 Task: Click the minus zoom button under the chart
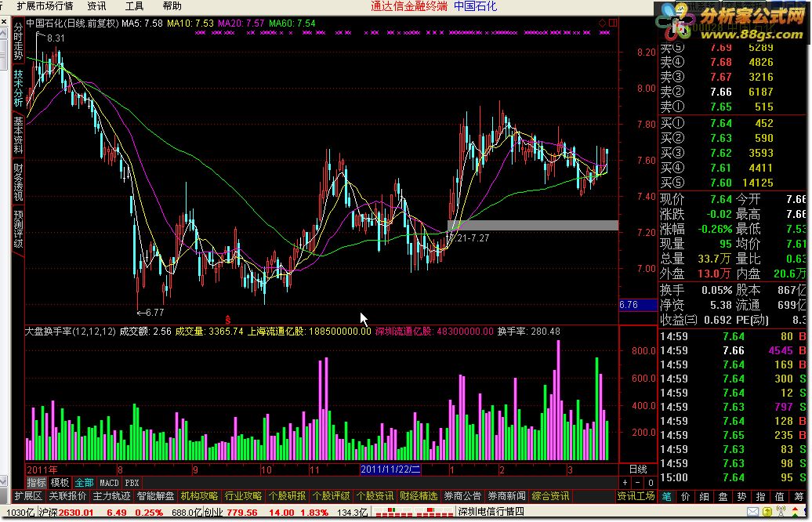pyautogui.click(x=638, y=483)
